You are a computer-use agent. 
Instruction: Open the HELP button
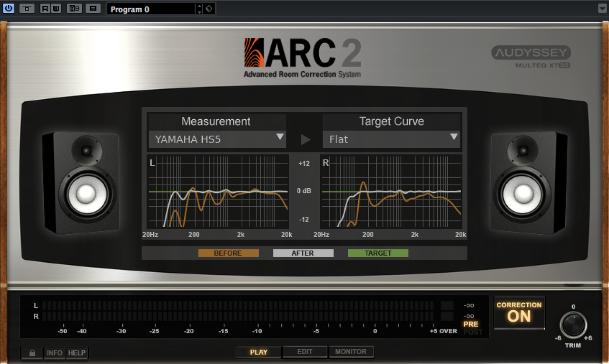tap(77, 353)
